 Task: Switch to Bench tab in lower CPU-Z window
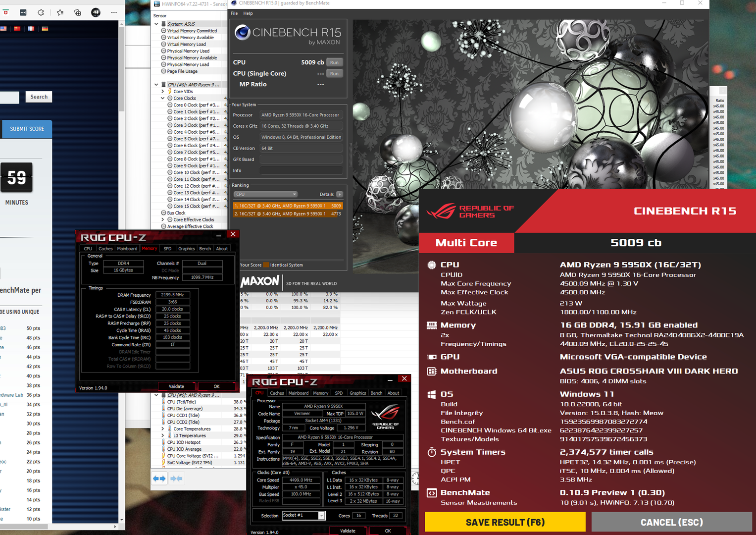pos(376,393)
